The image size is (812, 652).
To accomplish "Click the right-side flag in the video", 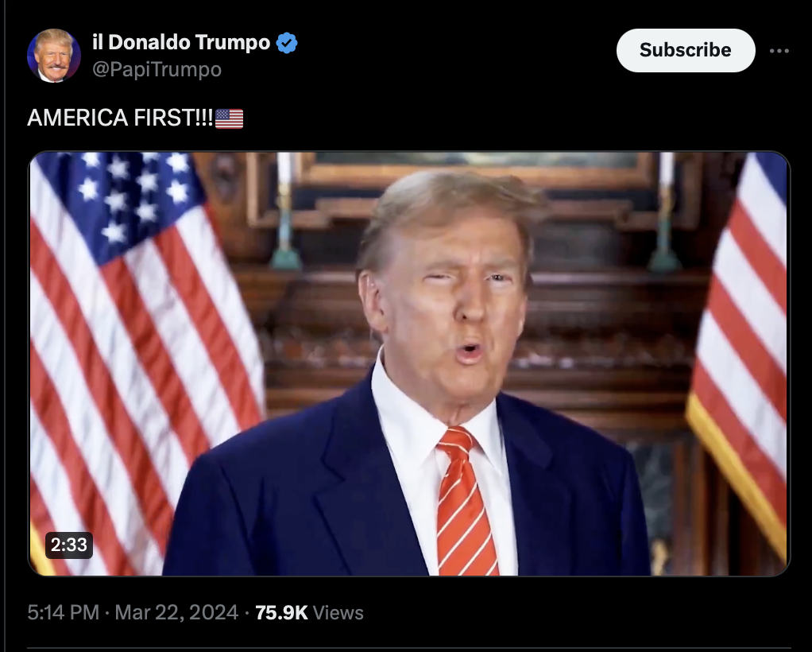I will click(740, 352).
